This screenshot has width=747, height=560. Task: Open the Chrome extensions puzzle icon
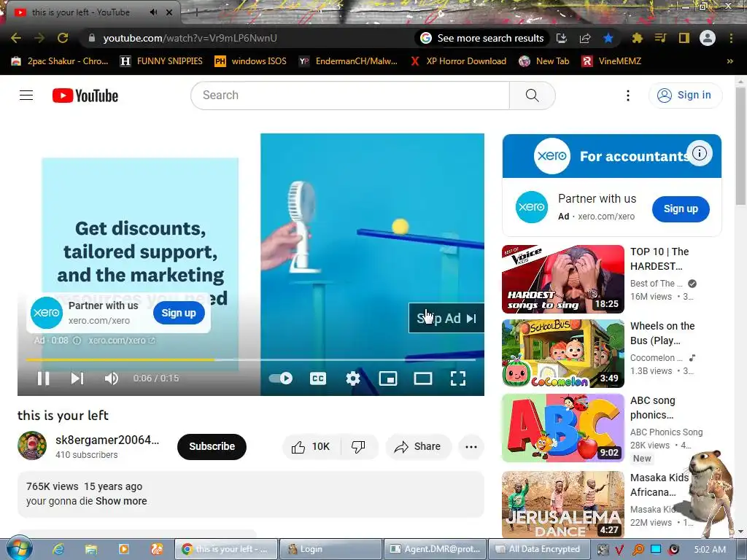tap(637, 38)
